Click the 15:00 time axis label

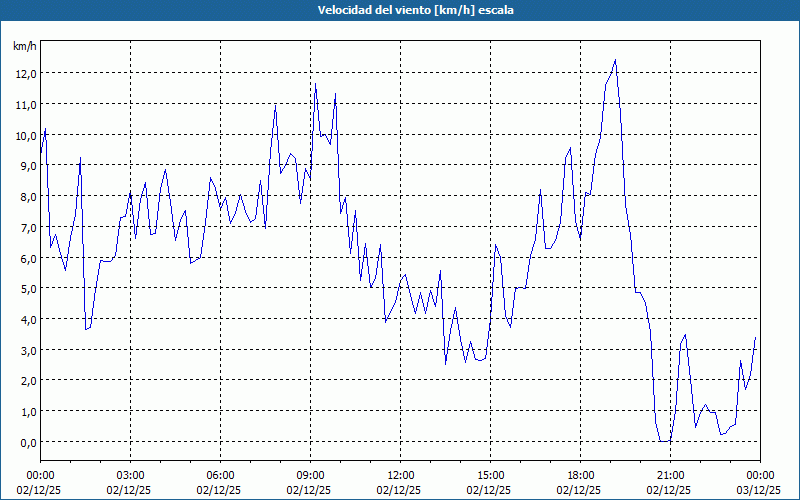(490, 475)
